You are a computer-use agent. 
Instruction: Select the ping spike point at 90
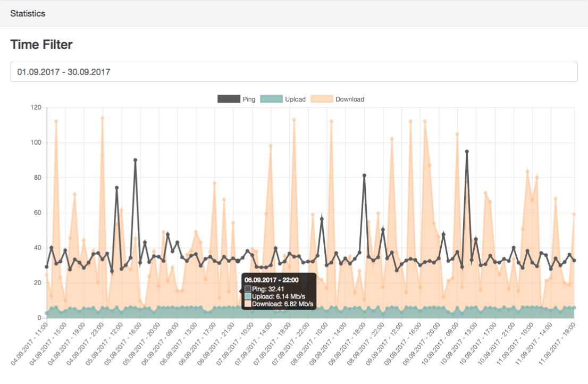[x=136, y=160]
